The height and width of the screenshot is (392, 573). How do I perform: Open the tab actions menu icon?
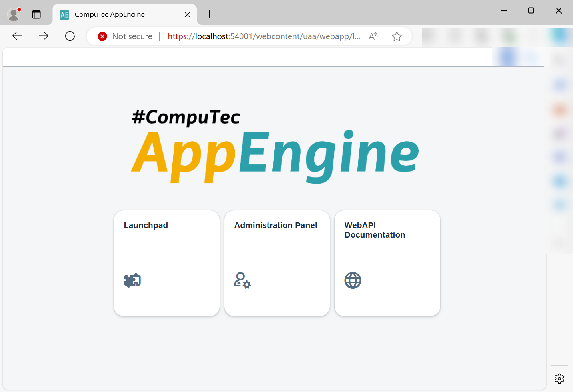tap(36, 14)
